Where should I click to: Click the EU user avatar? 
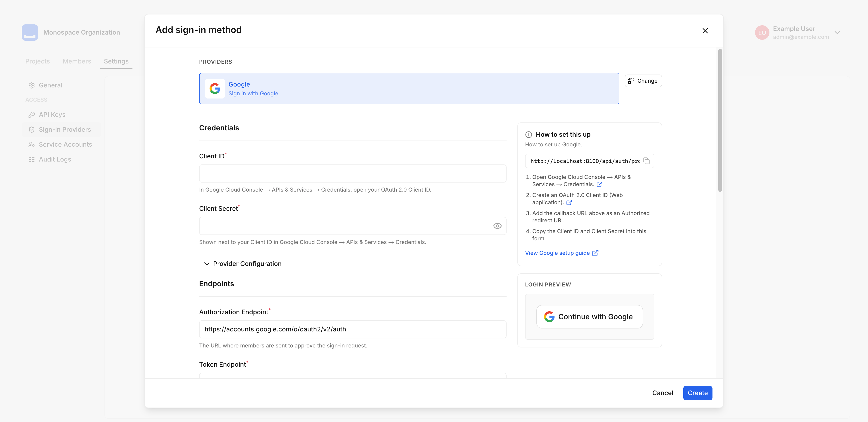tap(762, 33)
